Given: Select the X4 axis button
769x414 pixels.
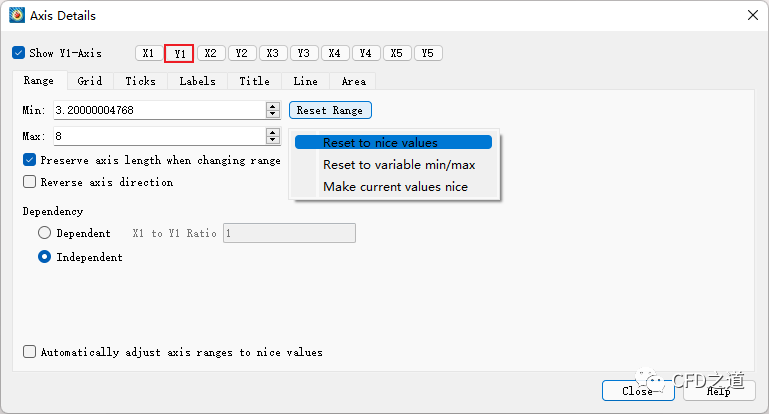Looking at the screenshot, I should click(335, 53).
